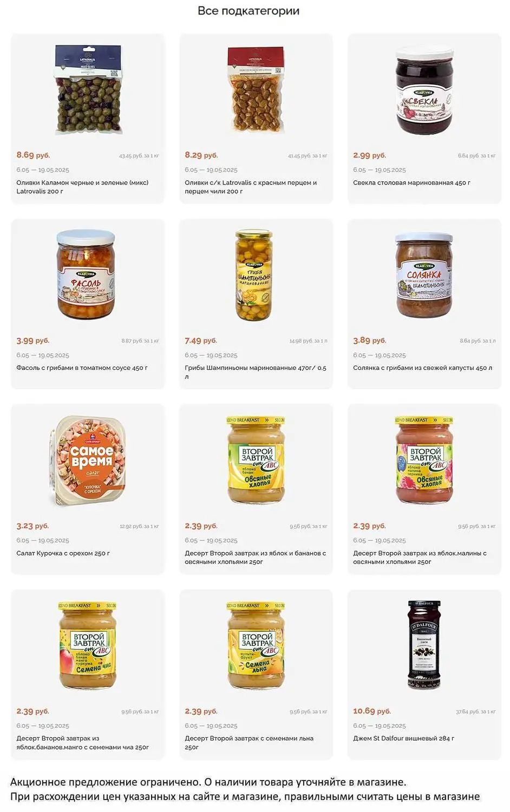
Task: Click the 10.69 руб. price of cherry jam
Action: 371,711
